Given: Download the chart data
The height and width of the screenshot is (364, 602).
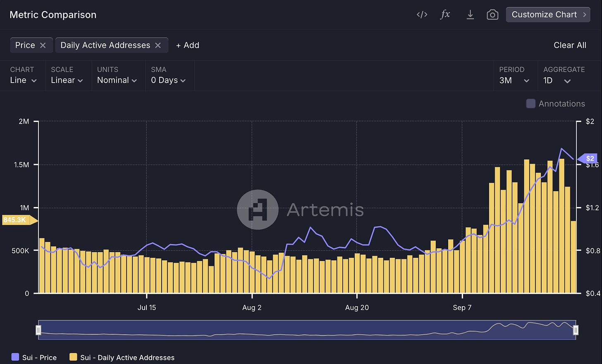Looking at the screenshot, I should point(470,15).
